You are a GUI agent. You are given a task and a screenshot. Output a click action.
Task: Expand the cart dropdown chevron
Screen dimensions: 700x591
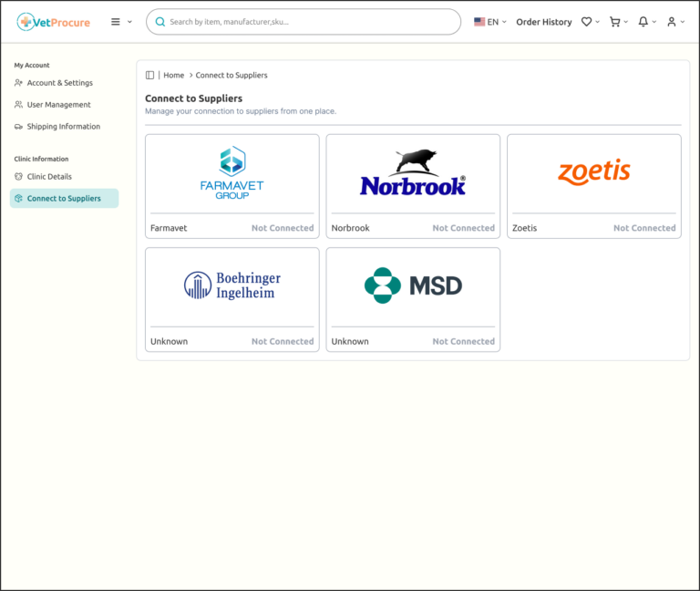click(x=626, y=22)
